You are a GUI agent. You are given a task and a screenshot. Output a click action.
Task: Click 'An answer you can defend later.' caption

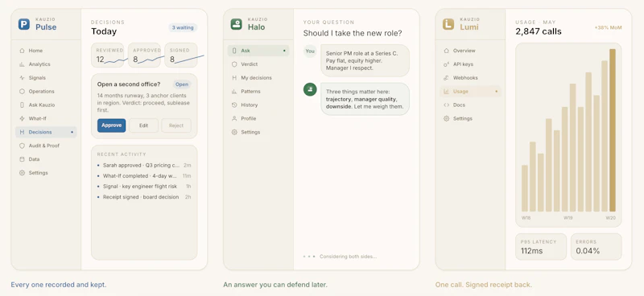[x=275, y=285]
